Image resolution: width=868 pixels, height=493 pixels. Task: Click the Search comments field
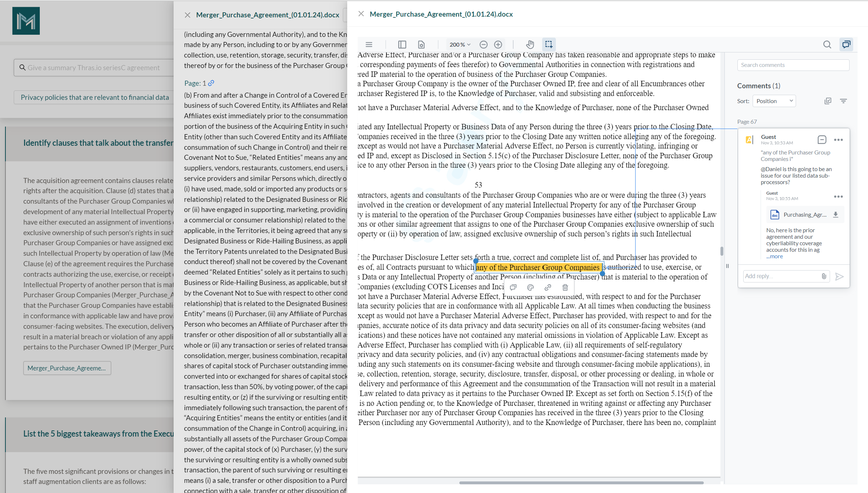pyautogui.click(x=793, y=65)
